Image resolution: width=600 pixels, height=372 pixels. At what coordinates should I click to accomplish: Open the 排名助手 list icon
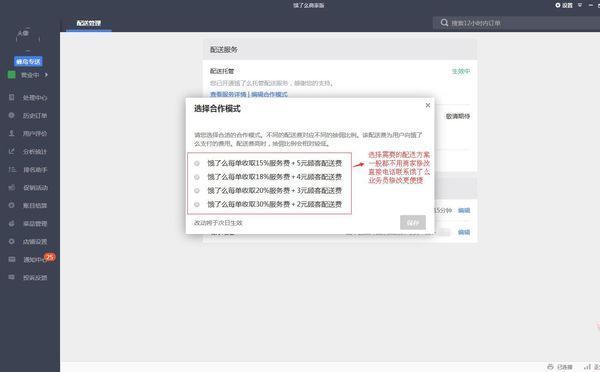12,169
